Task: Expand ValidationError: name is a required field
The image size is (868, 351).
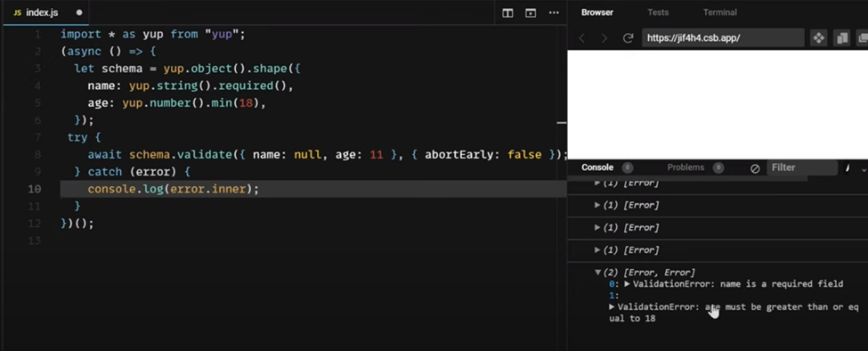Action: (x=628, y=284)
